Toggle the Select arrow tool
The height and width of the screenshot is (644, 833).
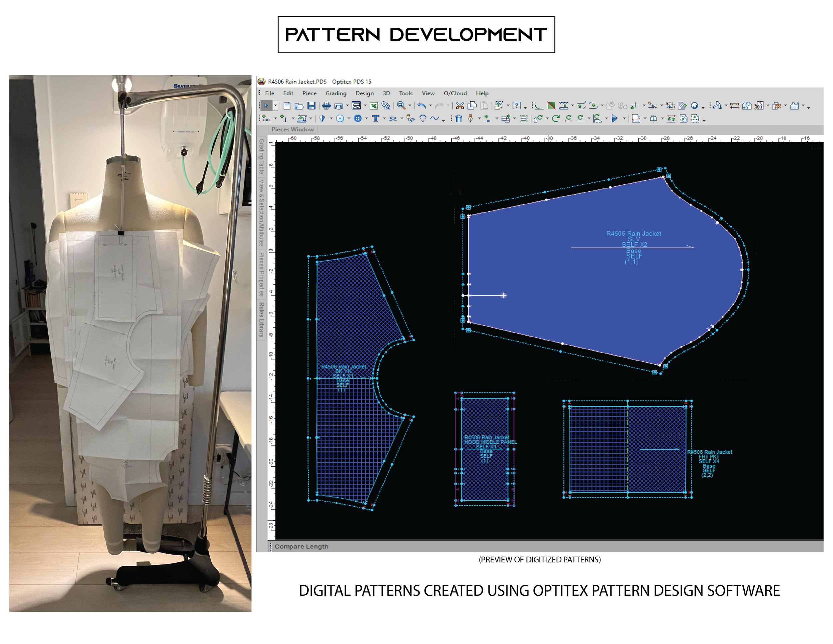coord(266,106)
